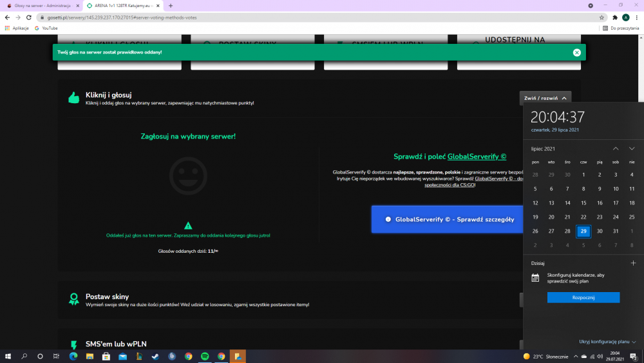The height and width of the screenshot is (363, 644).
Task: Reload the current page
Action: point(29,17)
